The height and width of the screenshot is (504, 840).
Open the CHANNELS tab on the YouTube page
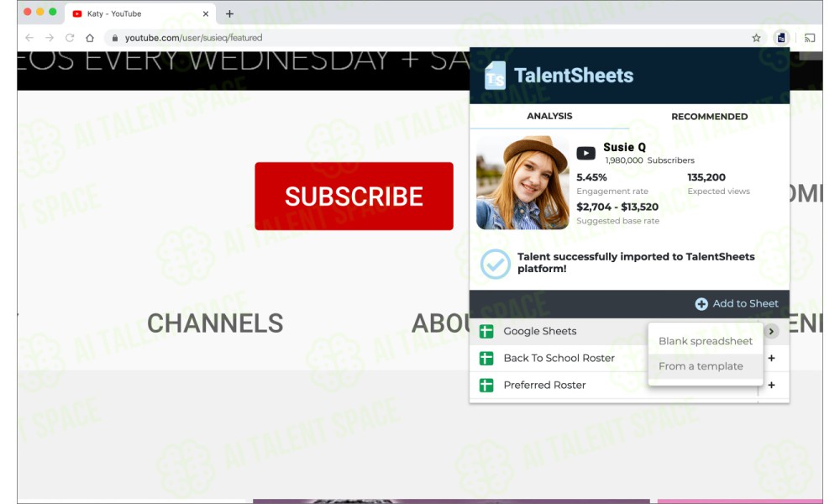pyautogui.click(x=215, y=323)
